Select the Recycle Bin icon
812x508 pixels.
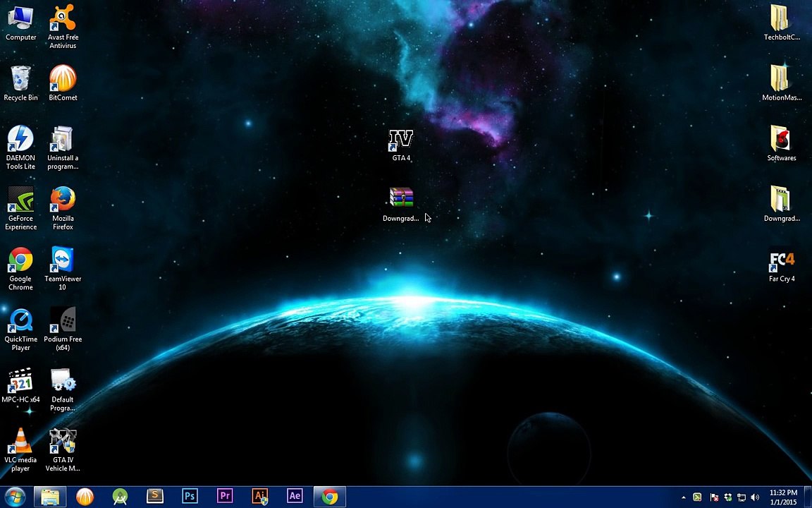(x=20, y=83)
